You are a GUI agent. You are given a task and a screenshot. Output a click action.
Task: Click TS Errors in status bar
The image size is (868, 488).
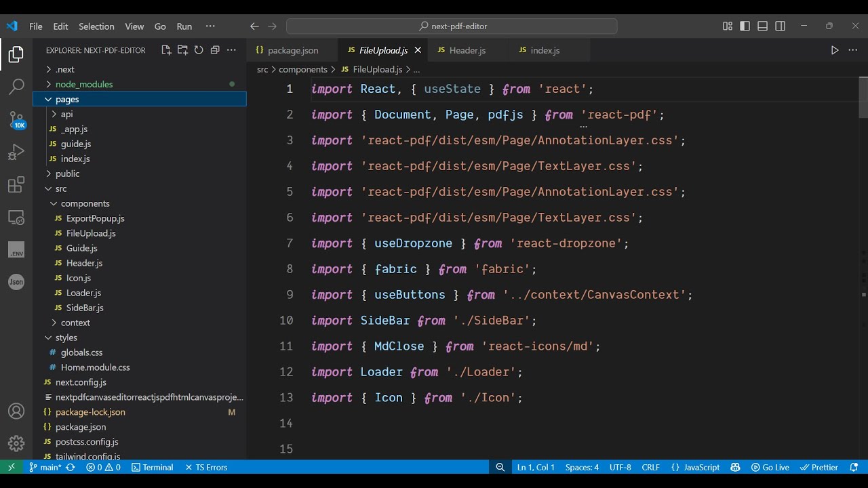tap(206, 467)
